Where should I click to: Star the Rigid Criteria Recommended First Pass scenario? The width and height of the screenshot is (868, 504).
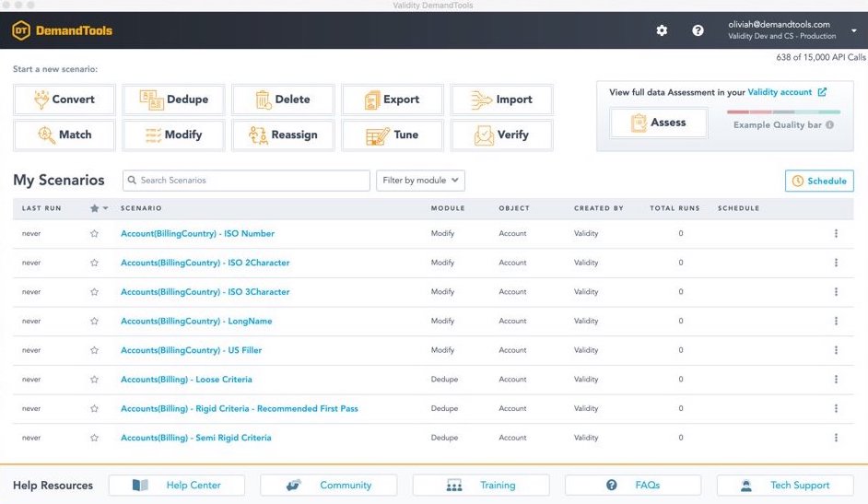(94, 409)
